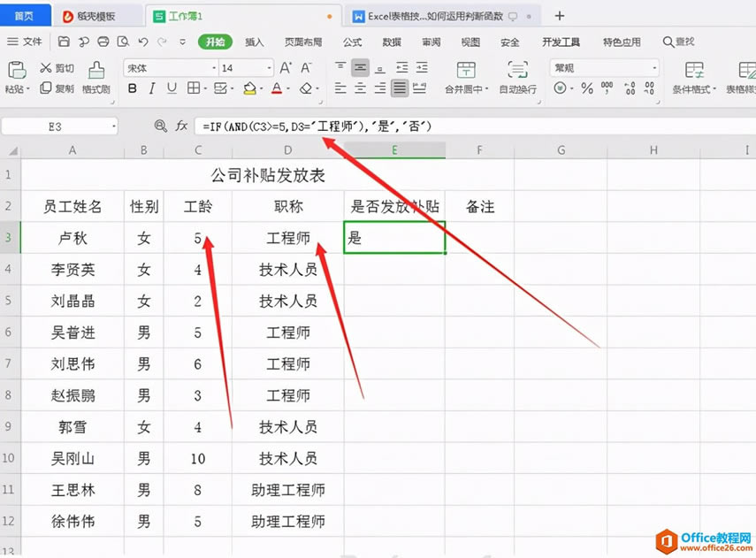Align text left horizontally

[340, 88]
